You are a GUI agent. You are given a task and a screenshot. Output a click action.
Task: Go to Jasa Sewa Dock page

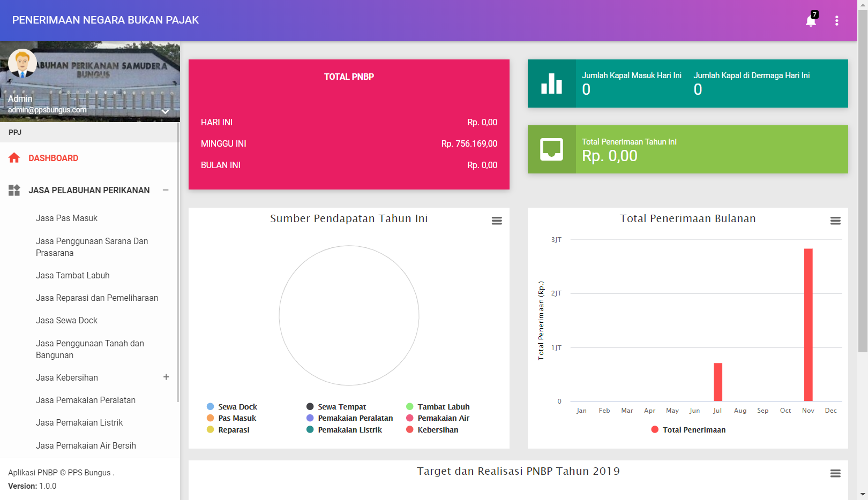click(66, 321)
